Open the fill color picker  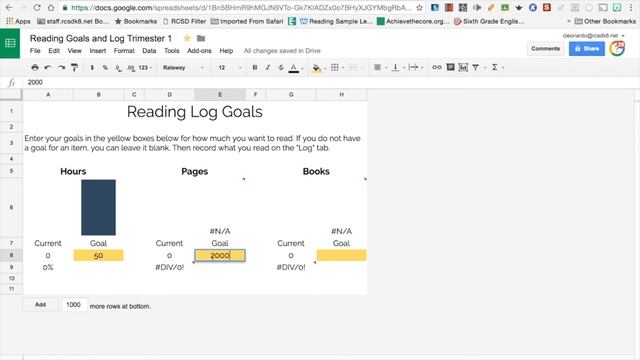[x=317, y=68]
